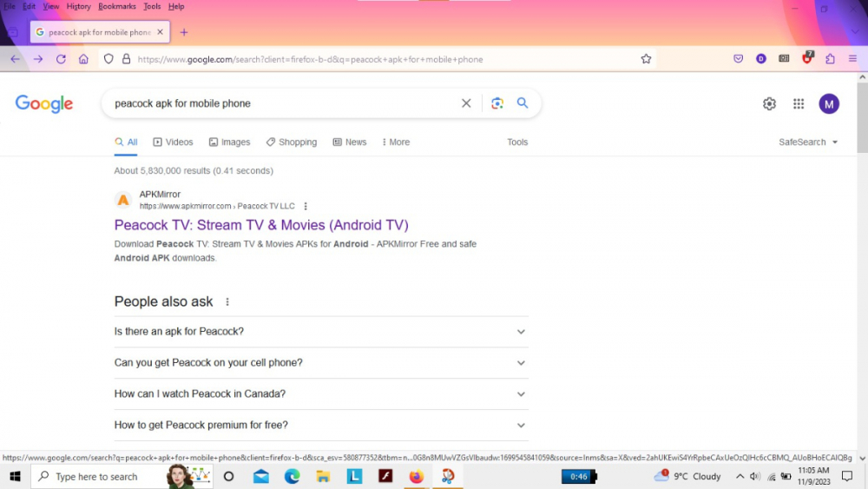Screen dimensions: 868x489
Task: Open the Edit menu
Action: pyautogui.click(x=29, y=6)
